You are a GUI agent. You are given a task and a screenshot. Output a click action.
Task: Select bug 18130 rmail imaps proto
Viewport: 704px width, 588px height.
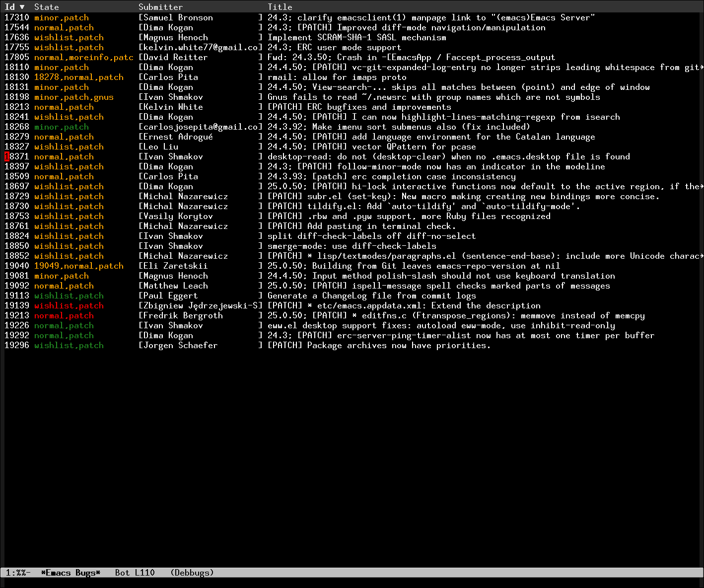click(x=352, y=77)
